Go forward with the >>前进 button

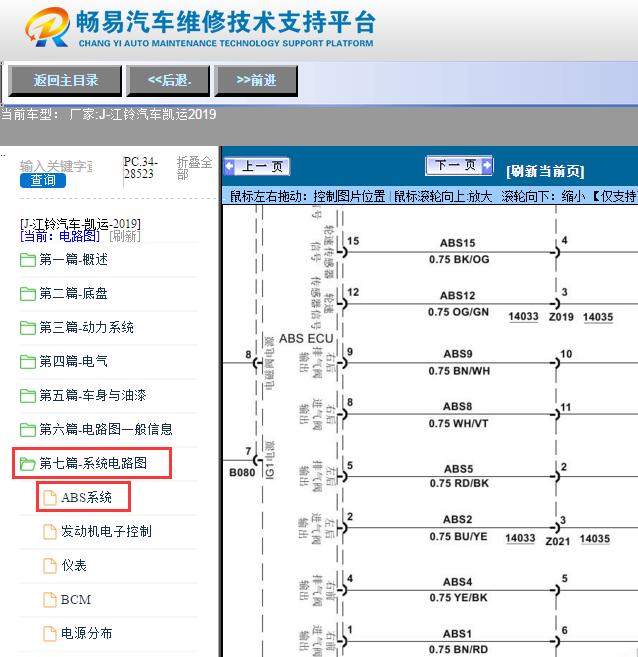[256, 80]
